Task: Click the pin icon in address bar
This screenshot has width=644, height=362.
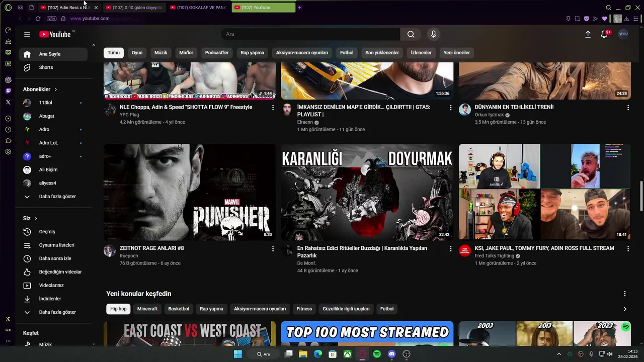Action: 568,19
